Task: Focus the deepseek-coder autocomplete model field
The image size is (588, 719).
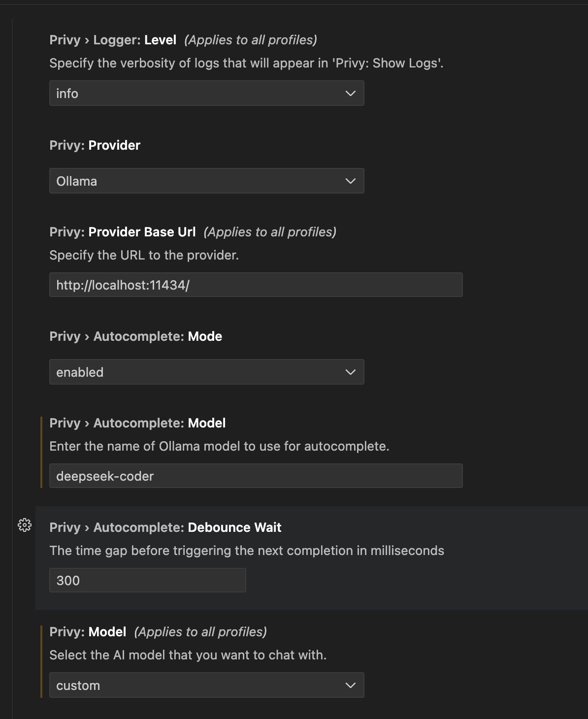Action: point(256,476)
